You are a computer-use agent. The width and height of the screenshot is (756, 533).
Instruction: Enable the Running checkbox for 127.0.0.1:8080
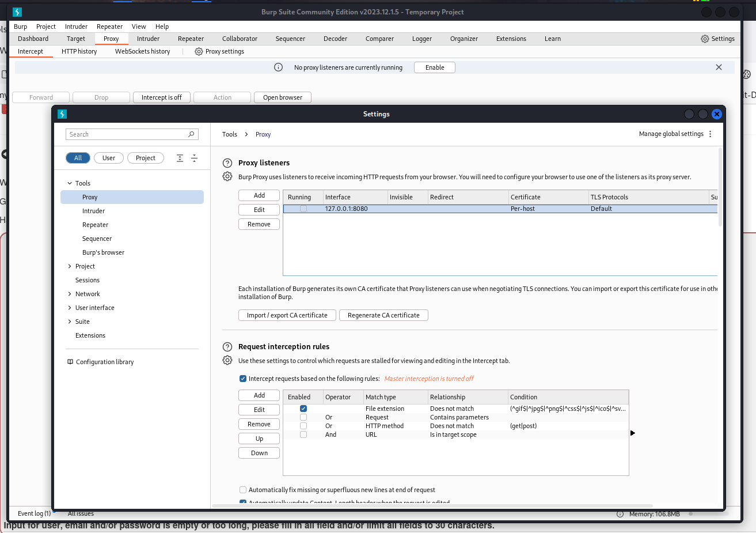(303, 209)
